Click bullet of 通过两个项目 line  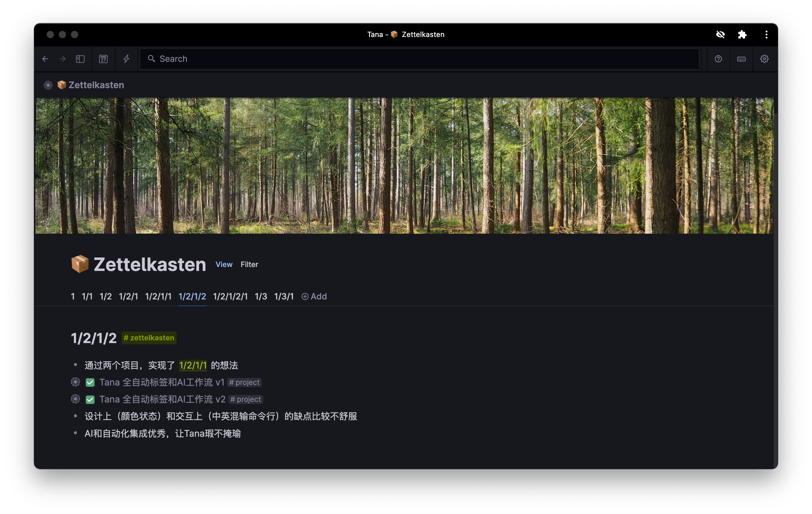click(75, 365)
